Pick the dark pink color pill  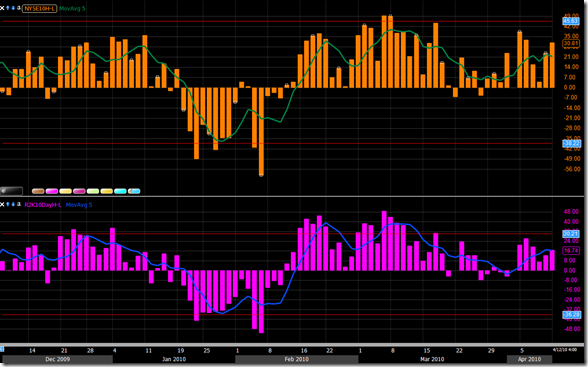click(x=79, y=191)
